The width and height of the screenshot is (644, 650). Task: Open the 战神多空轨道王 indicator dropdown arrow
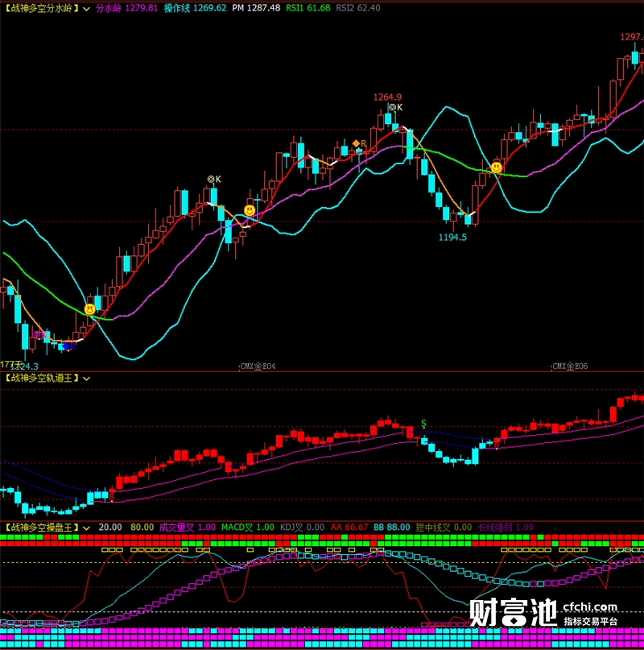pos(86,379)
